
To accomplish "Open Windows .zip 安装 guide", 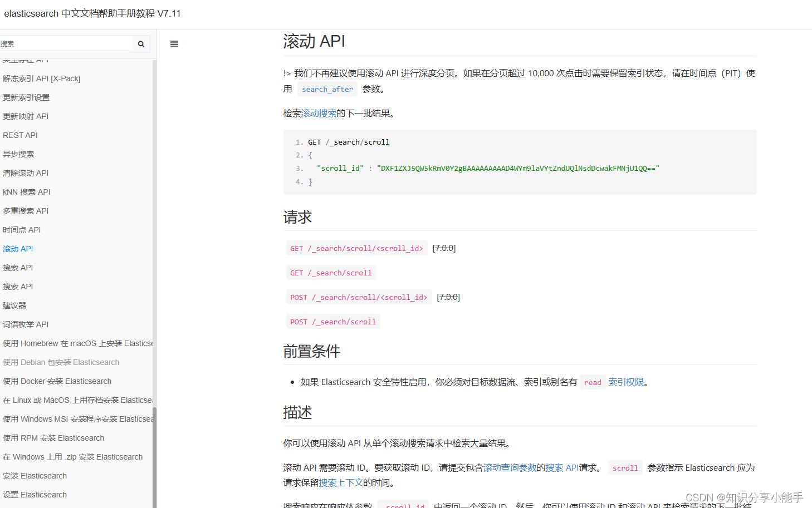I will [x=73, y=457].
